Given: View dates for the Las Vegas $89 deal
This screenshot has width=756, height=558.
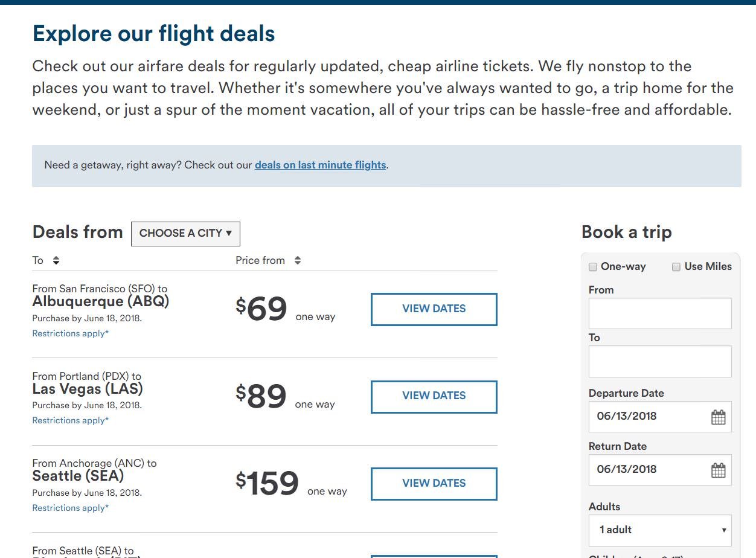Looking at the screenshot, I should (434, 396).
